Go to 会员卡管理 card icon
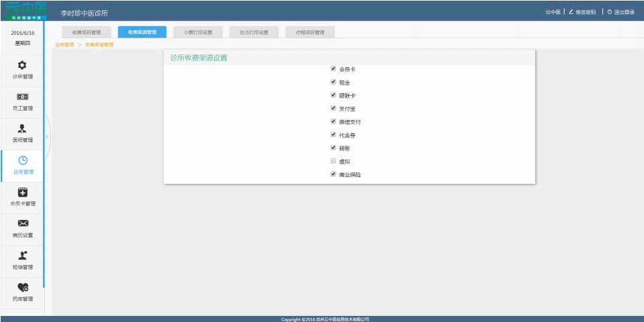This screenshot has width=644, height=322. (22, 193)
